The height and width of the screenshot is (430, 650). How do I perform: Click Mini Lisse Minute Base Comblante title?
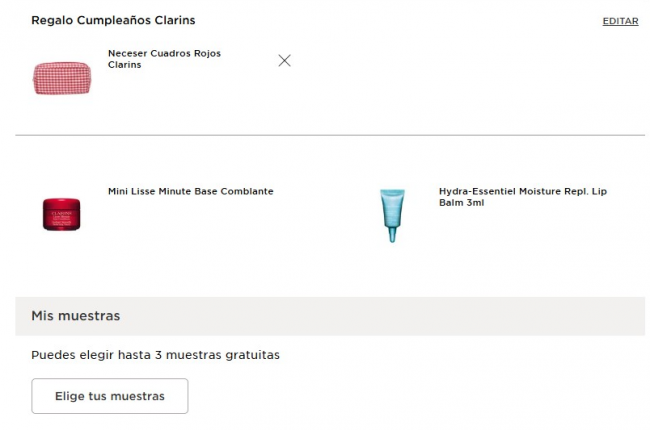(190, 191)
